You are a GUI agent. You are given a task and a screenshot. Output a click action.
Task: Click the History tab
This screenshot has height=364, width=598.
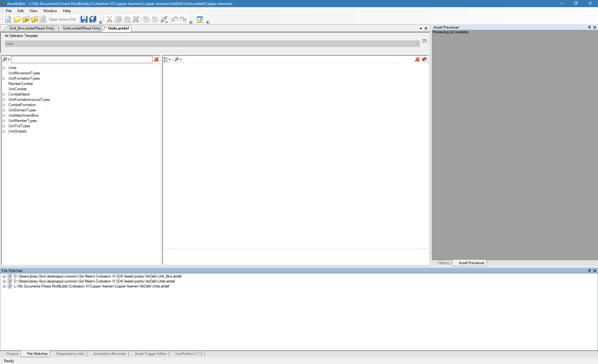[444, 263]
